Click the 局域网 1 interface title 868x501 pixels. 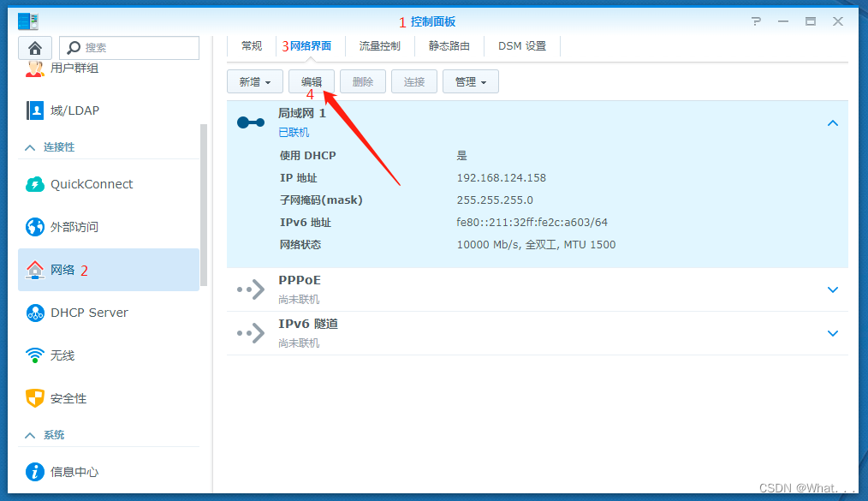(301, 114)
